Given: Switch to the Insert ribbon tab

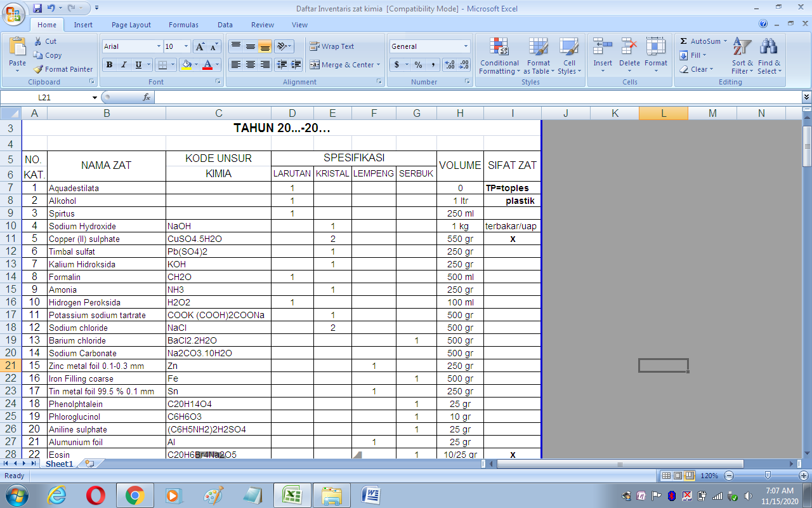Looking at the screenshot, I should [x=83, y=25].
